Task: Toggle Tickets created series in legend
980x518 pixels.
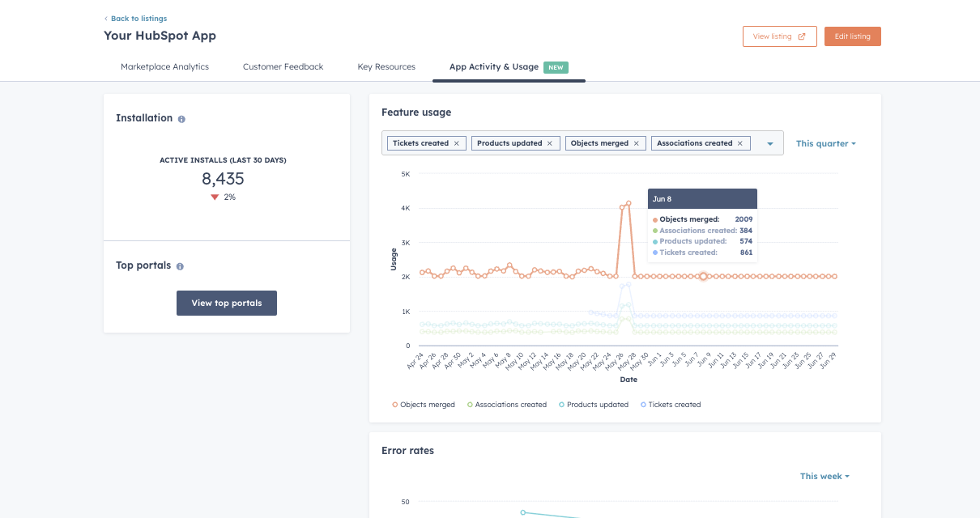Action: pyautogui.click(x=671, y=405)
